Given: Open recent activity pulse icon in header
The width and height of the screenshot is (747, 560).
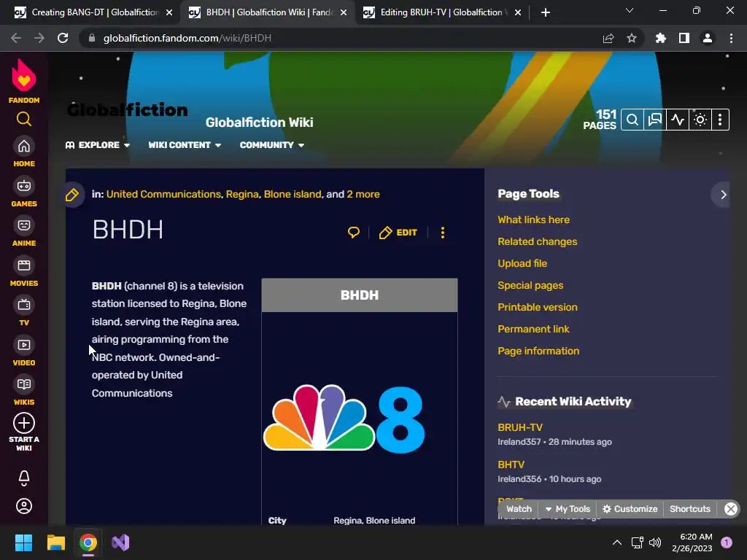Looking at the screenshot, I should point(678,120).
